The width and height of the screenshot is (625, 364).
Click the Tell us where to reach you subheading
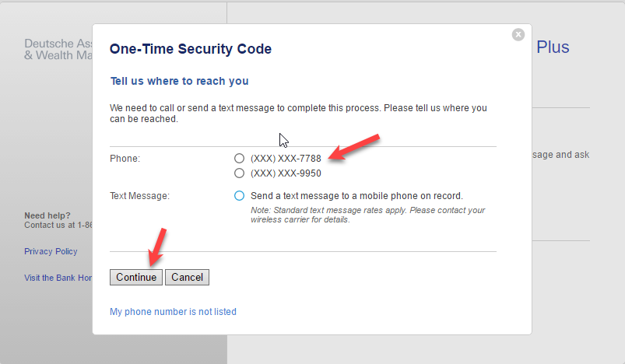pyautogui.click(x=179, y=81)
